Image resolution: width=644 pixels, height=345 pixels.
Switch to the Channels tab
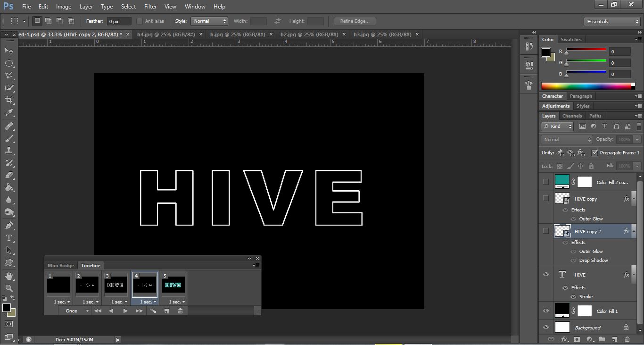[572, 116]
